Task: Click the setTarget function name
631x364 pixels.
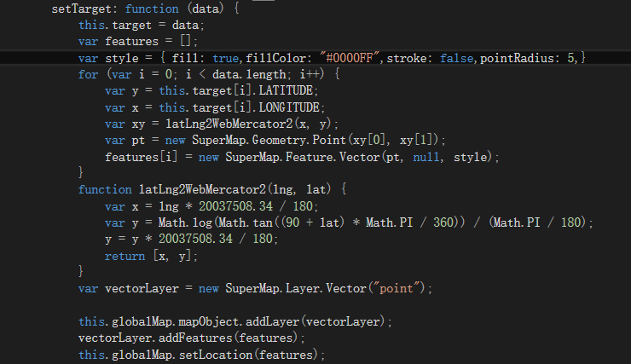Action: 78,9
